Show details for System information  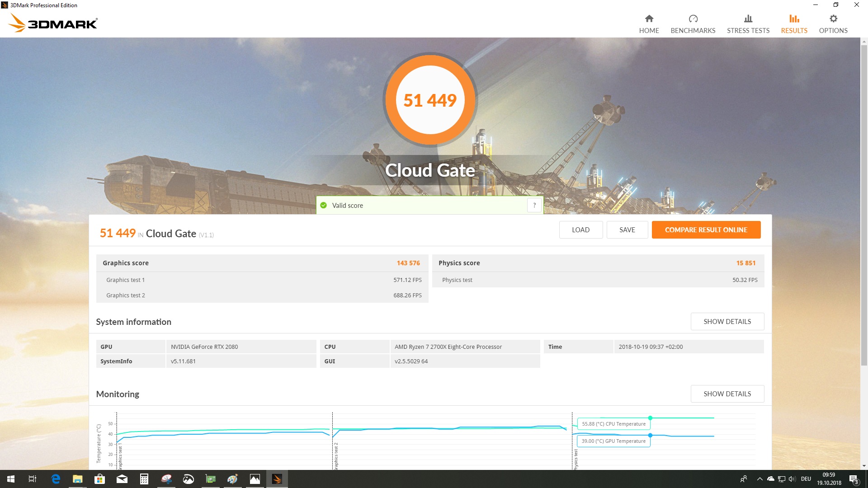[x=727, y=321]
